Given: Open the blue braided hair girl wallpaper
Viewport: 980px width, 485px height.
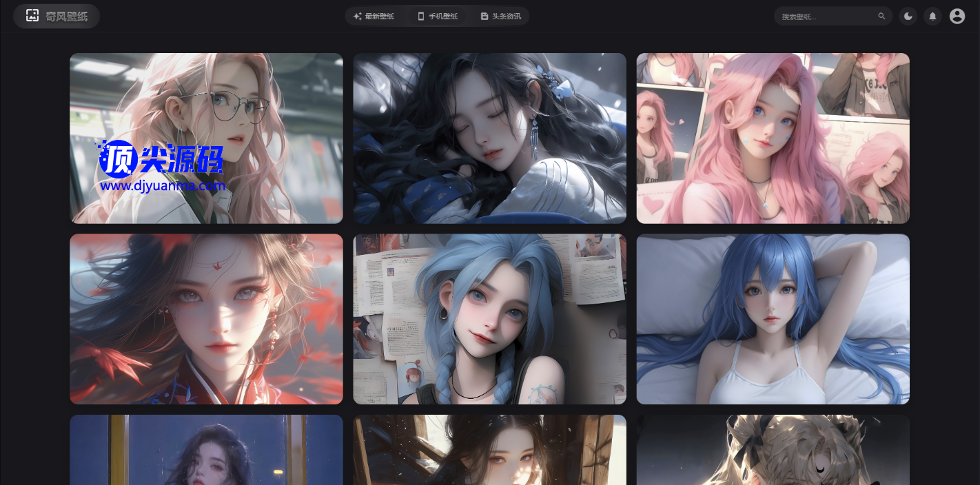Looking at the screenshot, I should [489, 318].
